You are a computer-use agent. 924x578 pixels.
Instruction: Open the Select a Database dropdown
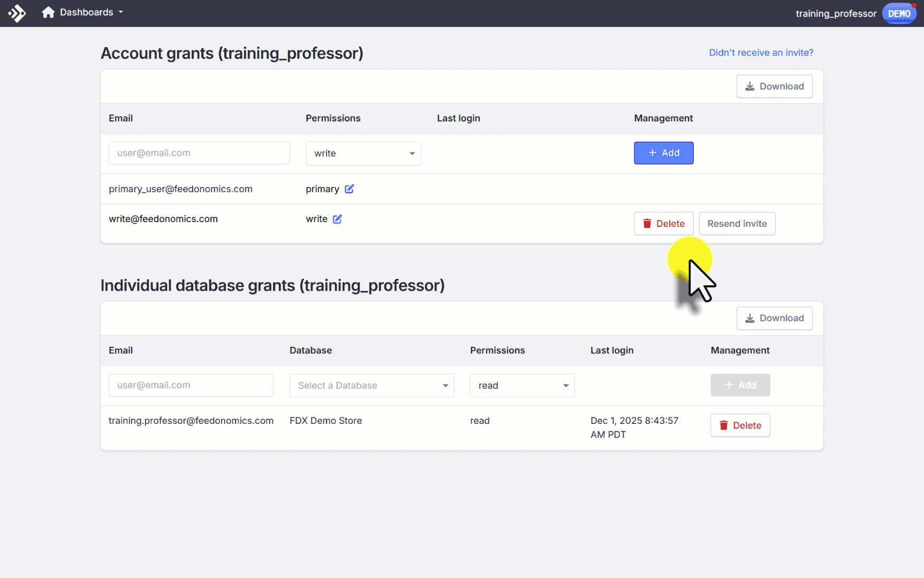point(372,386)
